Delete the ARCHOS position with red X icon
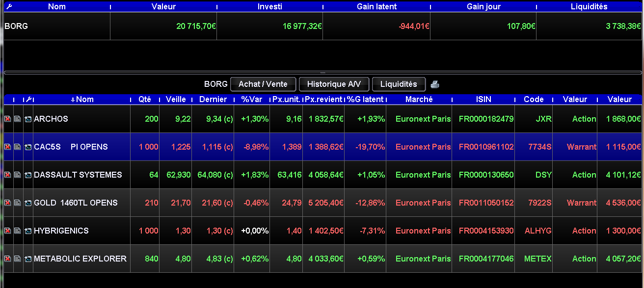The width and height of the screenshot is (644, 288). click(8, 119)
